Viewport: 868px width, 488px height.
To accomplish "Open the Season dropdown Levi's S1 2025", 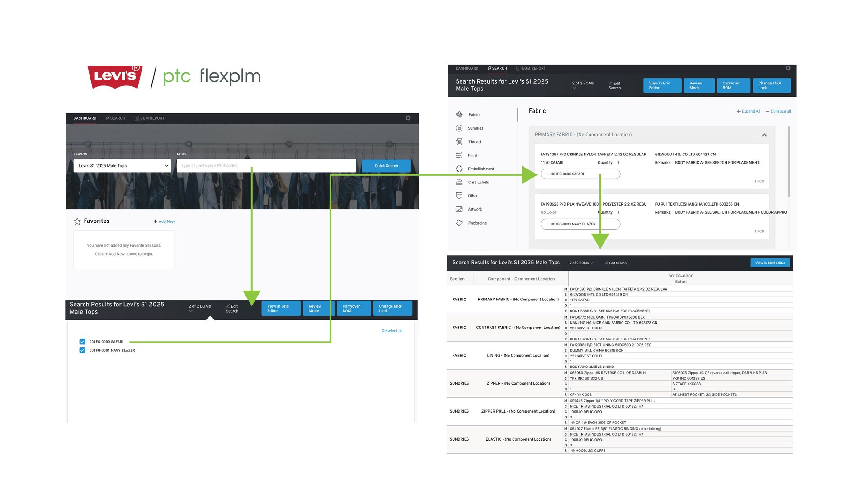I will tap(122, 166).
